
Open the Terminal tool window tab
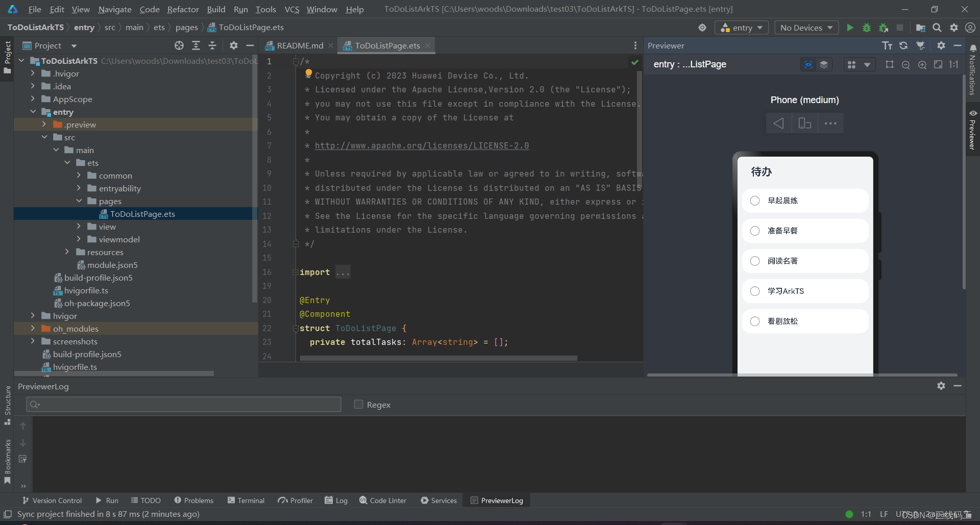click(246, 501)
